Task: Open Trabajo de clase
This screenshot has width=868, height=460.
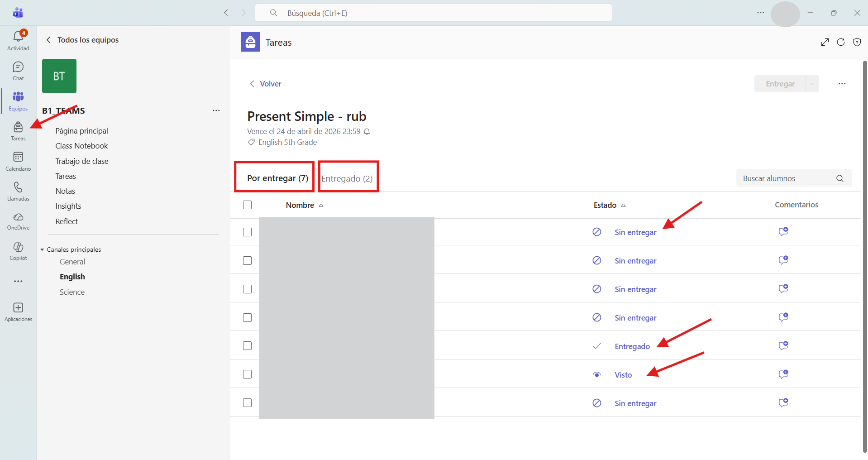Action: coord(82,161)
